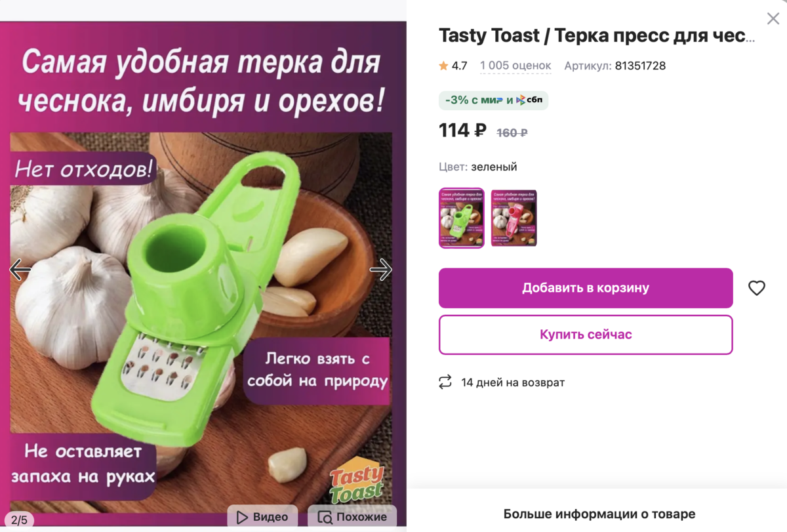The height and width of the screenshot is (532, 787).
Task: Click Добавить в корзину
Action: 586,288
